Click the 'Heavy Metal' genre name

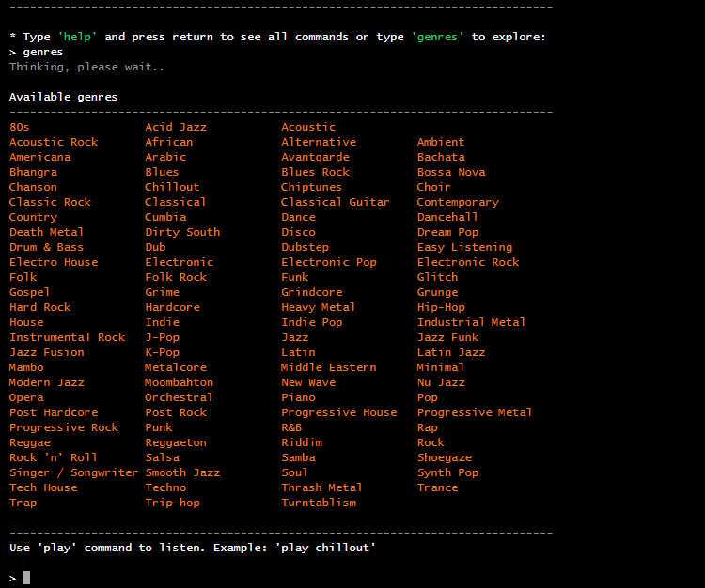pos(318,307)
